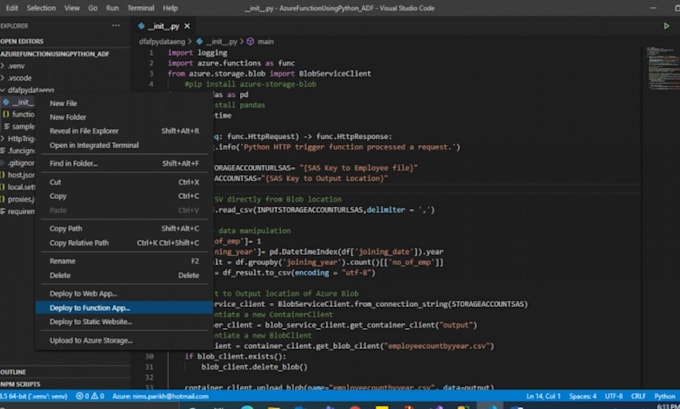Screen dimensions: 680x409
Task: Click Copy in the context menu
Action: pyautogui.click(x=124, y=196)
